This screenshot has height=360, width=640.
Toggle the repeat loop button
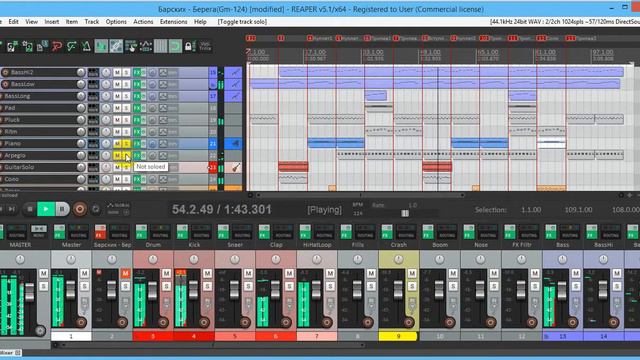point(96,209)
